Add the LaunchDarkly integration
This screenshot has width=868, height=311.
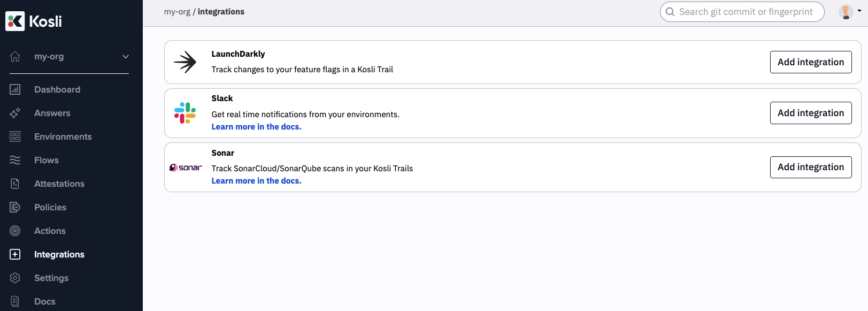coord(810,62)
